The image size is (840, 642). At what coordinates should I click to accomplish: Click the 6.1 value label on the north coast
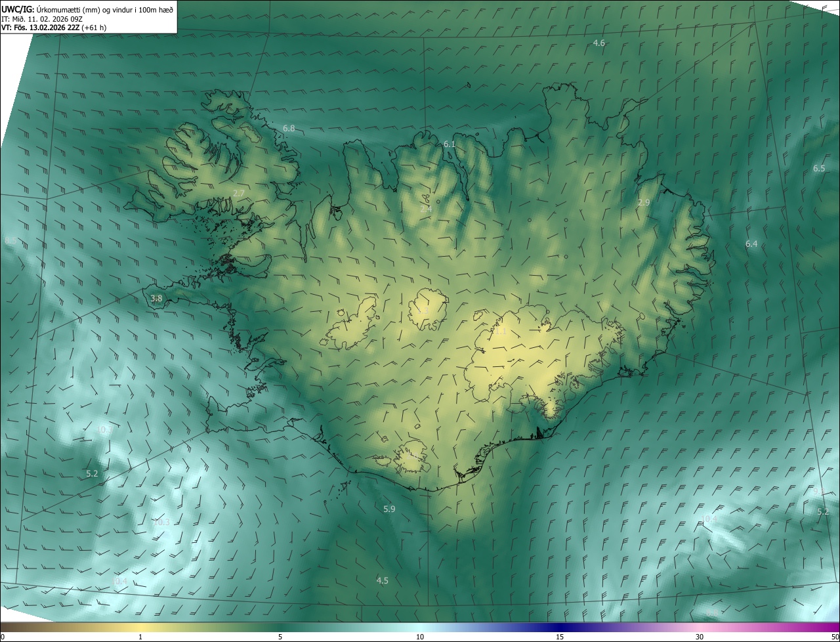(x=450, y=144)
